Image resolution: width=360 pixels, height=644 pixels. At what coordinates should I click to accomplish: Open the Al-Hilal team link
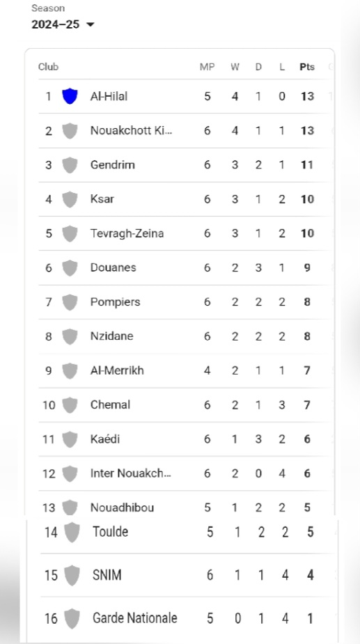click(x=109, y=96)
